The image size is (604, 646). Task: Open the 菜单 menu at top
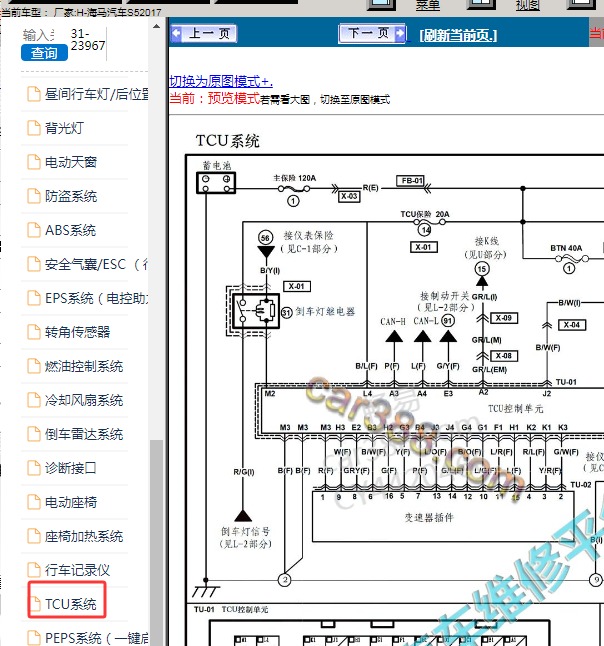click(x=428, y=5)
